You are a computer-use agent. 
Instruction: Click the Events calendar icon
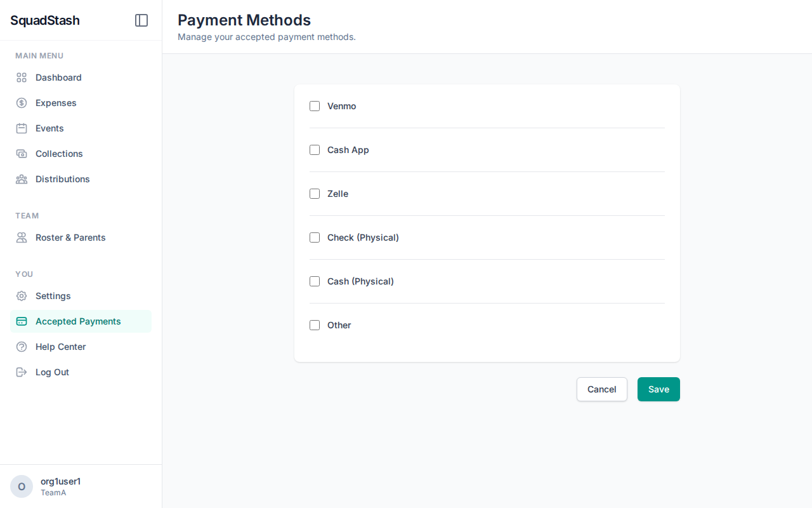[21, 128]
